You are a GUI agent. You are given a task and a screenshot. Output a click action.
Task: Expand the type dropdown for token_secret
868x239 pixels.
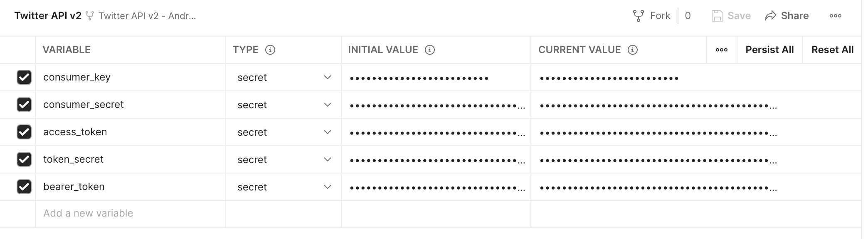pos(327,159)
